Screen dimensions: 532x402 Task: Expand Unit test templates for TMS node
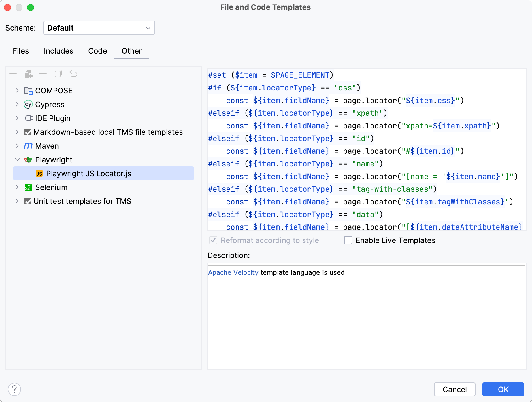[x=17, y=201]
